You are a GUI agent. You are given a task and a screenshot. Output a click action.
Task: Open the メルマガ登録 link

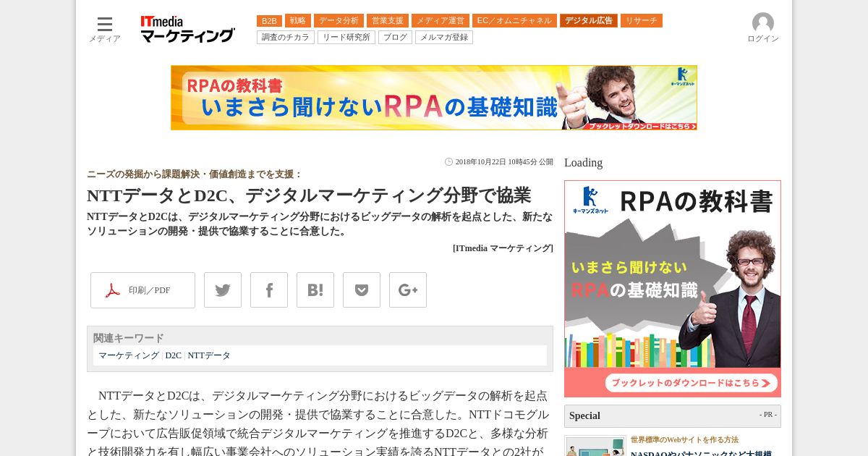coord(444,38)
